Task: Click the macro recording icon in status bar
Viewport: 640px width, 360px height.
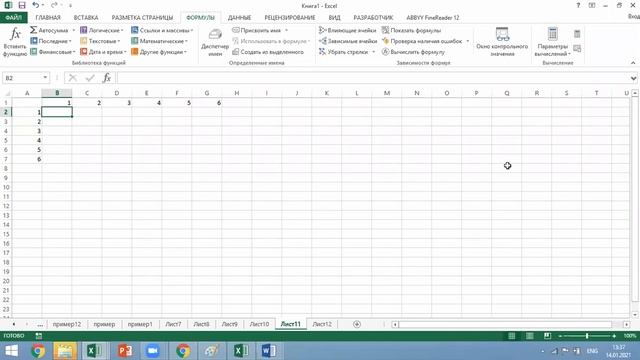Action: (x=39, y=336)
